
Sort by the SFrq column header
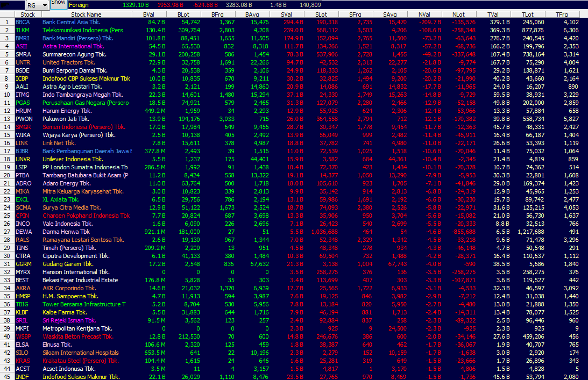(x=356, y=15)
